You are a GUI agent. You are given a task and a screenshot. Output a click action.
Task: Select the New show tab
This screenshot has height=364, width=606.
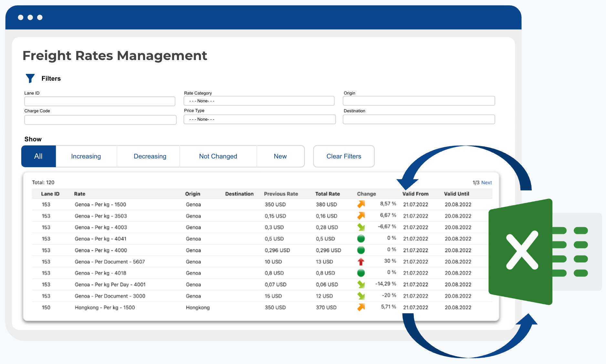(280, 156)
